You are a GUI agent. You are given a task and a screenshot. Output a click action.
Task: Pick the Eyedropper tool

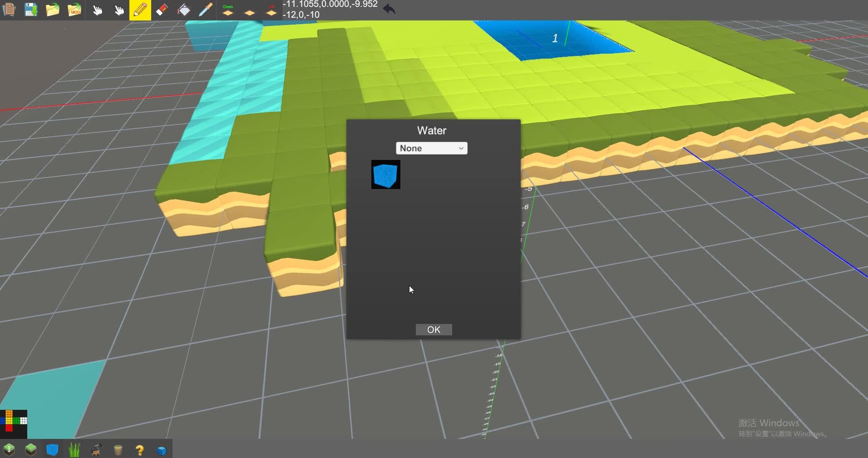pyautogui.click(x=206, y=10)
